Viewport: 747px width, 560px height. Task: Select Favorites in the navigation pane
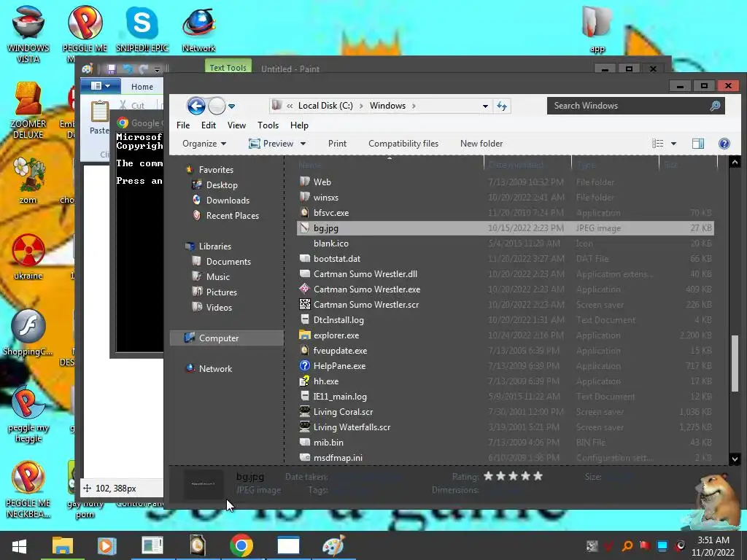point(216,169)
